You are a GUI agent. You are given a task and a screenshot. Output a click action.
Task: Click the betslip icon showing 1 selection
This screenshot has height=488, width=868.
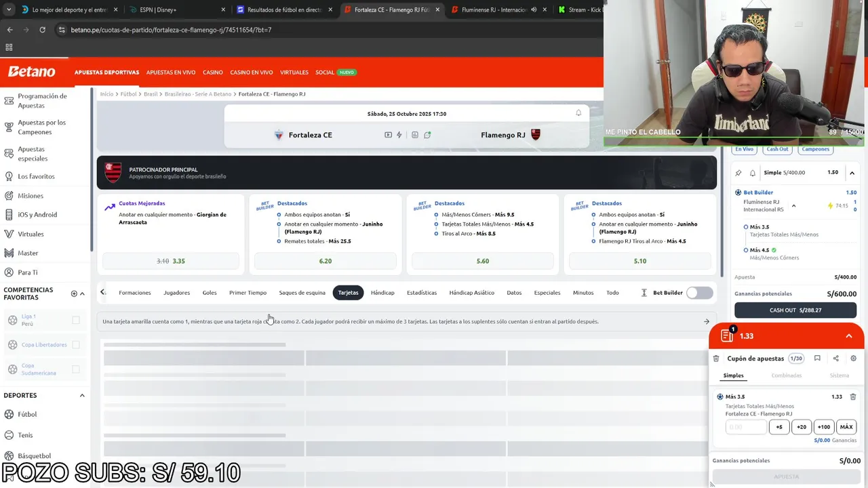(728, 335)
